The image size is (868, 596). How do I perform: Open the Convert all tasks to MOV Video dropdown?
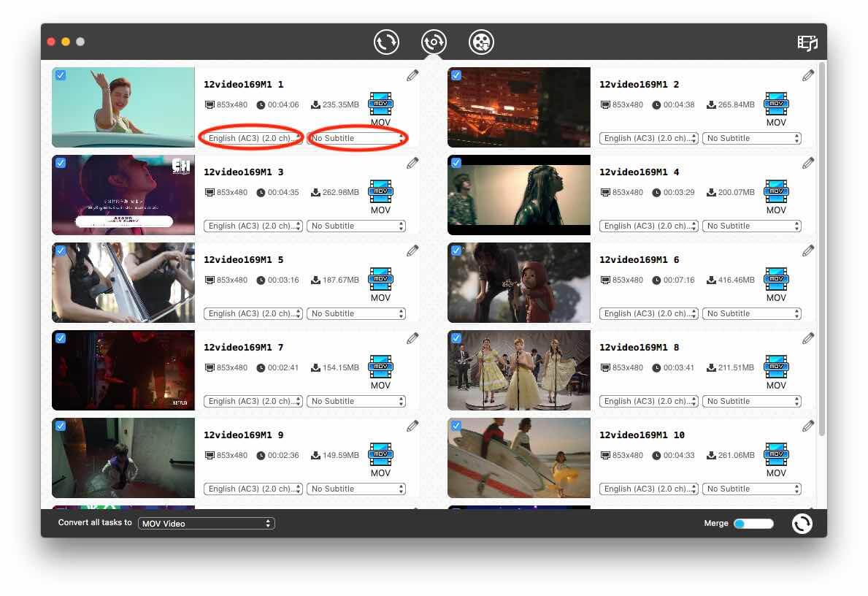click(x=207, y=523)
